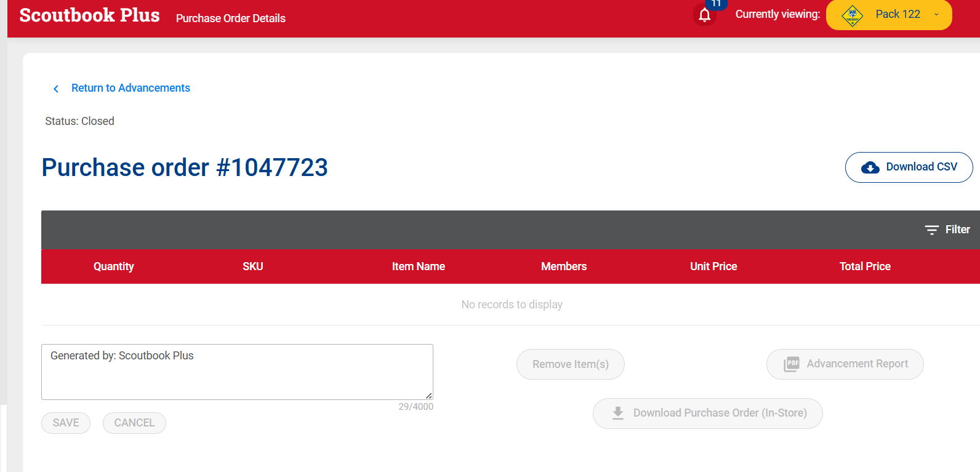Viewport: 980px width, 472px height.
Task: Expand the Pack 122 unit dropdown arrow
Action: click(x=936, y=15)
